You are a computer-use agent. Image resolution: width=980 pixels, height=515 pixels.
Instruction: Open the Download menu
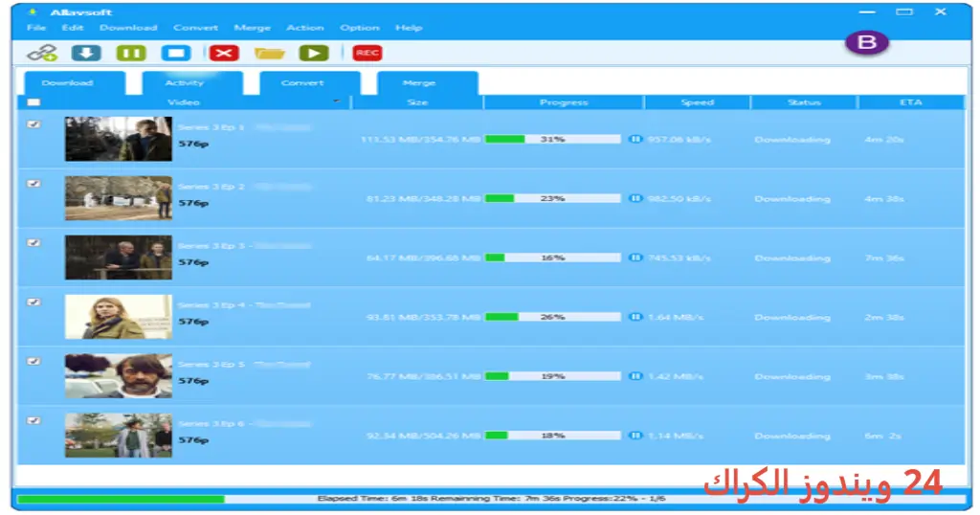128,28
